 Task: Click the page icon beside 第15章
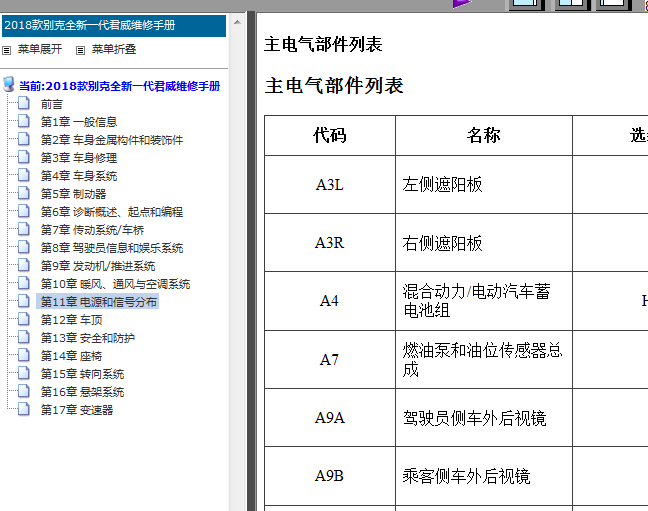[x=24, y=373]
